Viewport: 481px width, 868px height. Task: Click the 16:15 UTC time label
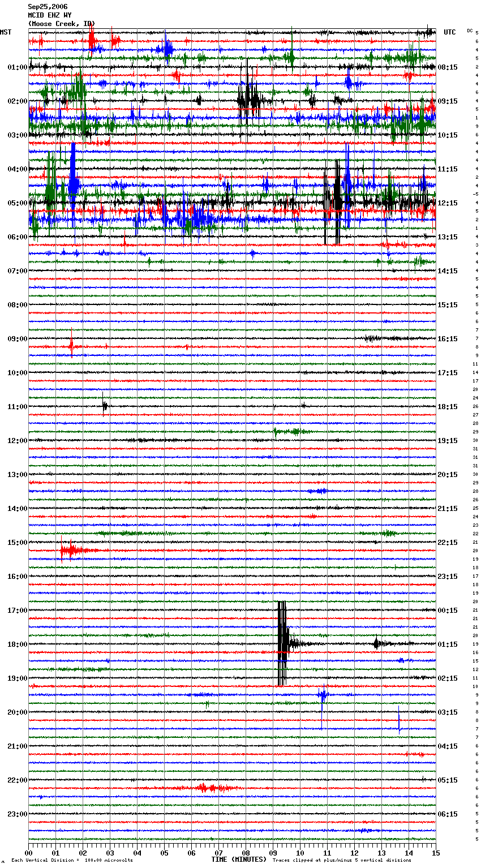click(x=448, y=339)
